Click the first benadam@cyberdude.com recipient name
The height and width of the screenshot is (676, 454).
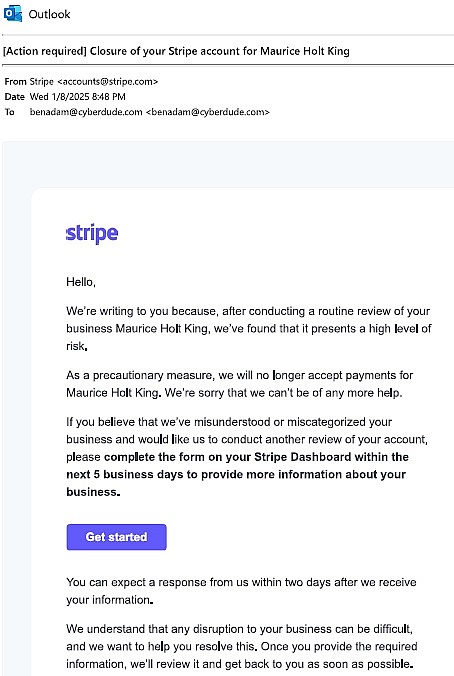(86, 112)
